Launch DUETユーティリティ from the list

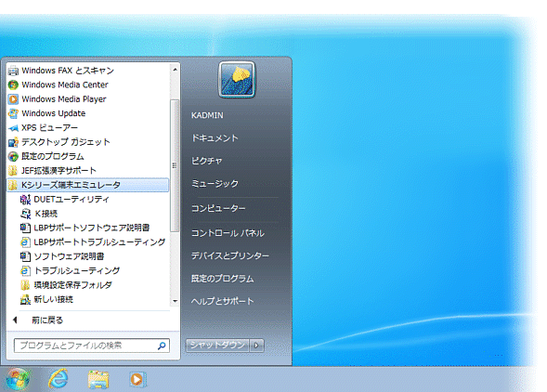click(x=64, y=200)
